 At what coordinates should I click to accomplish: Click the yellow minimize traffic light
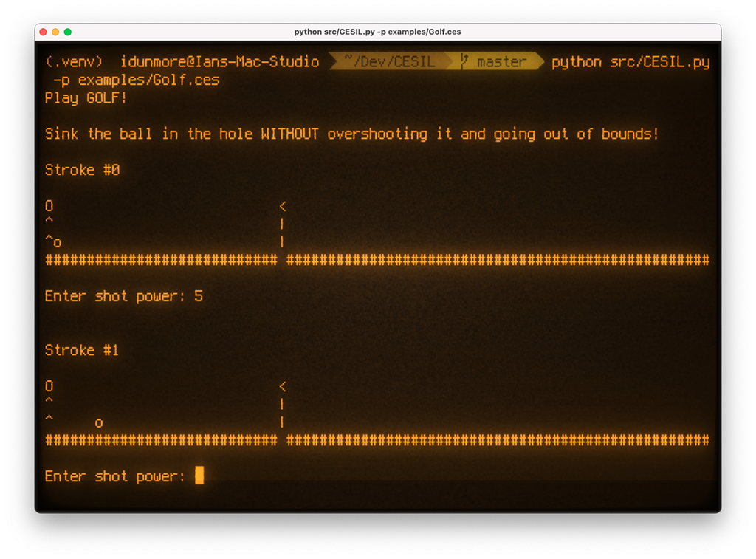55,32
